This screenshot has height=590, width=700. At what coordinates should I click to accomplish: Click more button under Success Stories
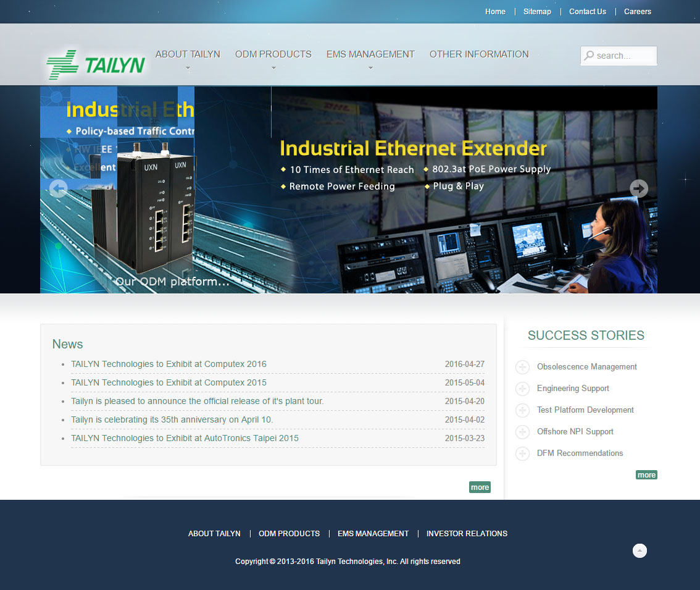tap(646, 474)
